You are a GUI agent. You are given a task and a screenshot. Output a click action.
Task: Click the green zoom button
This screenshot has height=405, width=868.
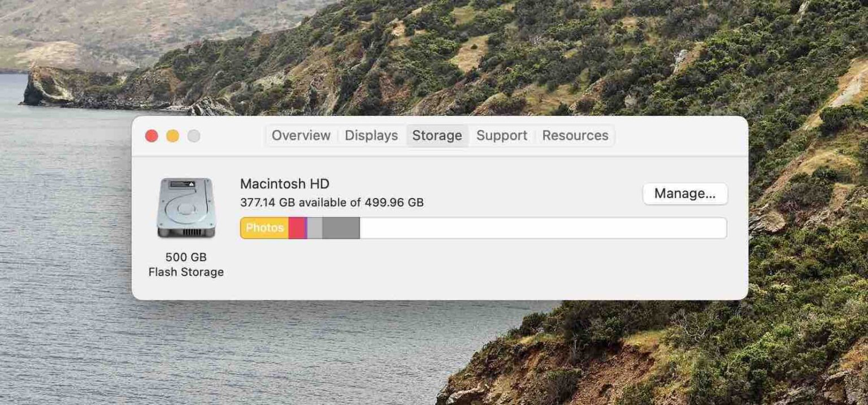194,136
